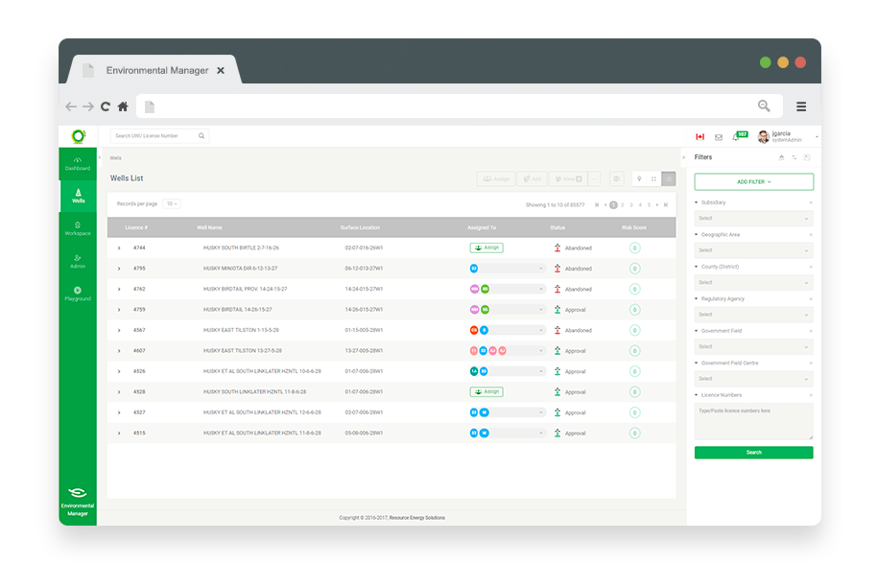The image size is (877, 588).
Task: Click the ADD FILTER button
Action: pos(753,181)
